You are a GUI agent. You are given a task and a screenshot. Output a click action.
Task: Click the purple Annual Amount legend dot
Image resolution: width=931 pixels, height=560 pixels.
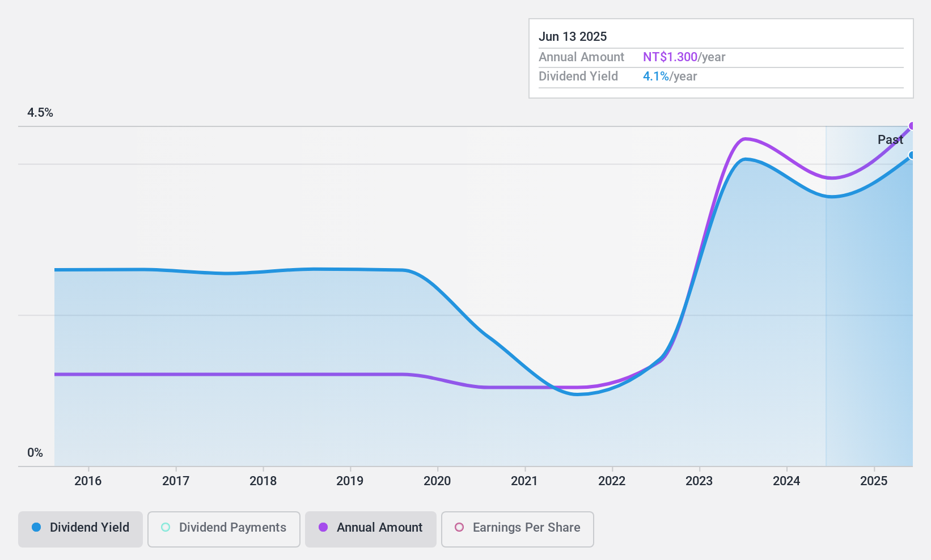click(x=323, y=527)
